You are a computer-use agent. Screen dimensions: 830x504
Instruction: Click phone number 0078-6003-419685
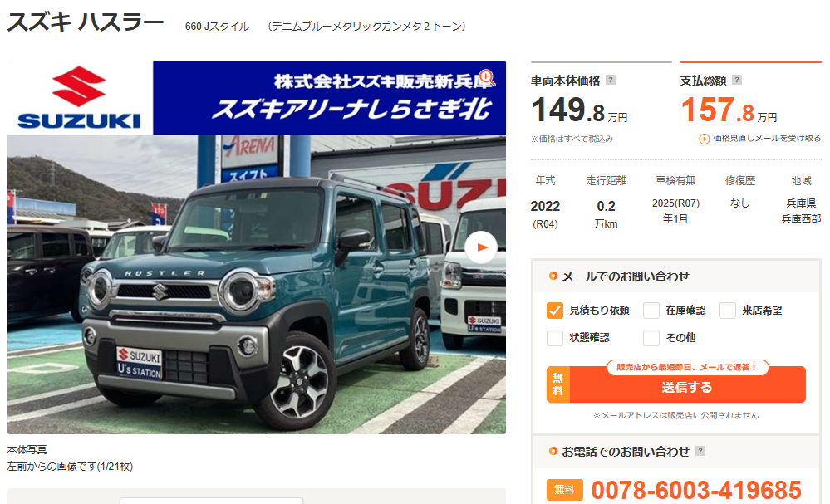[695, 490]
